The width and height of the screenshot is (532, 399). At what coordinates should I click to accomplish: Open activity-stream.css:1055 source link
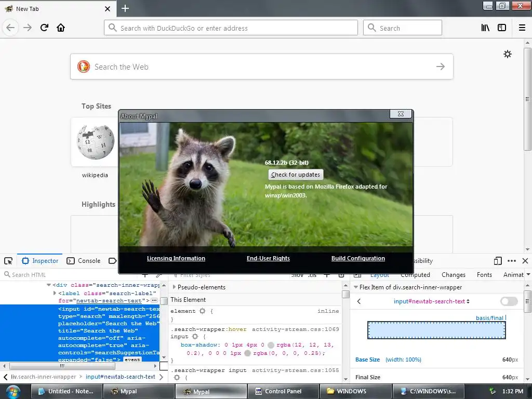click(295, 370)
